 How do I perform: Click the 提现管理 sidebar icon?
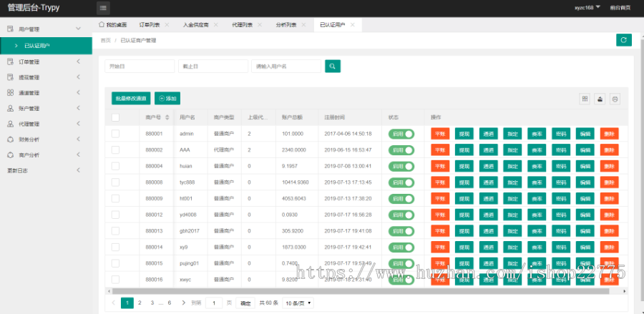coord(11,77)
